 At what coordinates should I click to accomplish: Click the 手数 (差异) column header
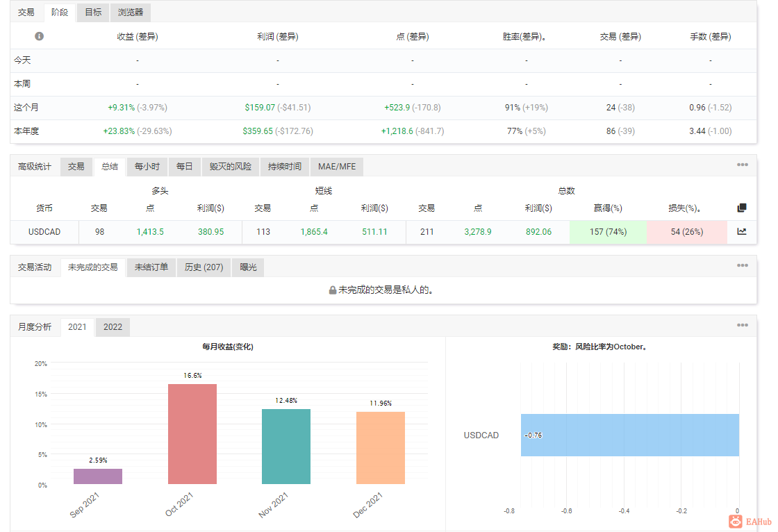[711, 37]
